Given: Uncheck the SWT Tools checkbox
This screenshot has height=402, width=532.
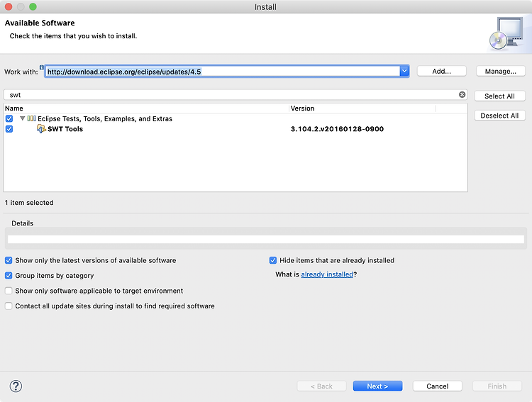Looking at the screenshot, I should click(9, 129).
